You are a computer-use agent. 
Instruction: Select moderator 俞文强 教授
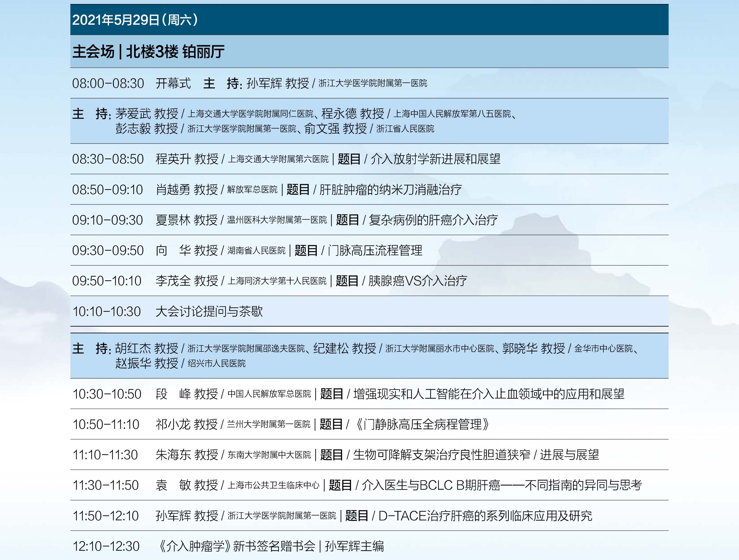336,129
